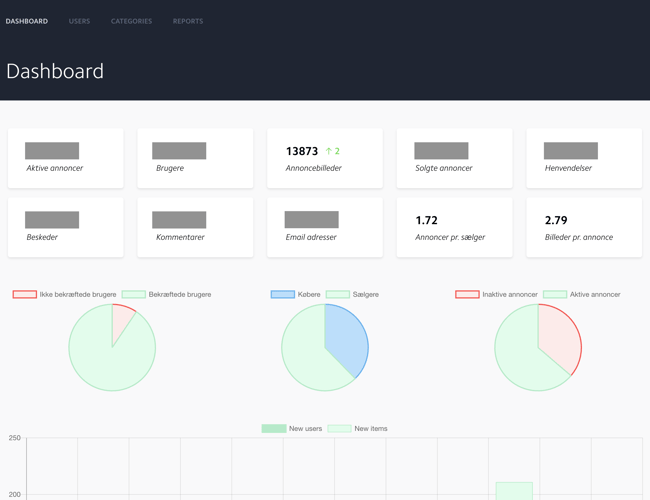Navigate to the Reports section

[187, 21]
